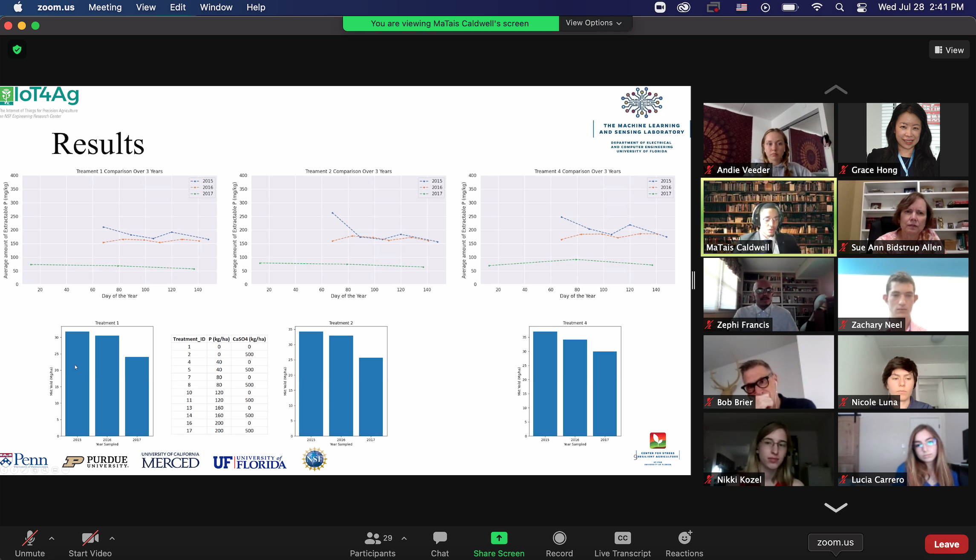The image size is (976, 560).
Task: Open the Reactions menu
Action: coord(684,544)
